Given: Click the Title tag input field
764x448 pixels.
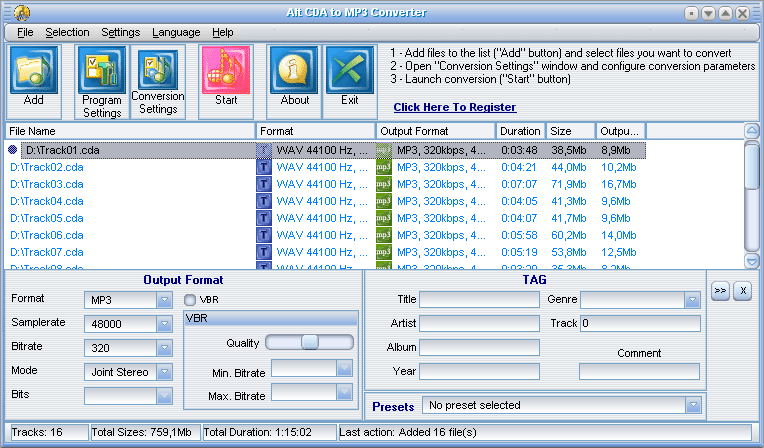Looking at the screenshot, I should tap(479, 300).
